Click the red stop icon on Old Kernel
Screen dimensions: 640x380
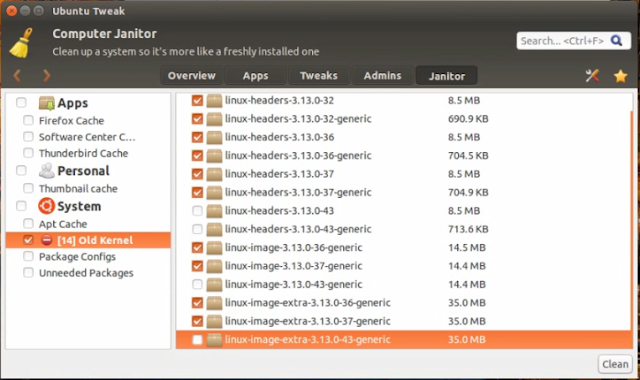(x=47, y=240)
